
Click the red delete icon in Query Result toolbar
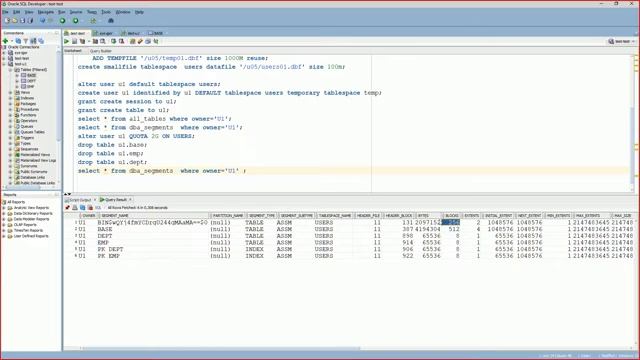click(90, 208)
